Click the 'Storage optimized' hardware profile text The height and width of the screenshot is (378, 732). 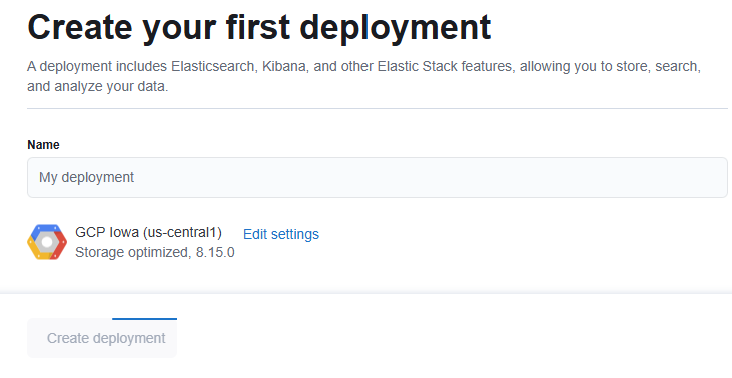click(x=131, y=252)
